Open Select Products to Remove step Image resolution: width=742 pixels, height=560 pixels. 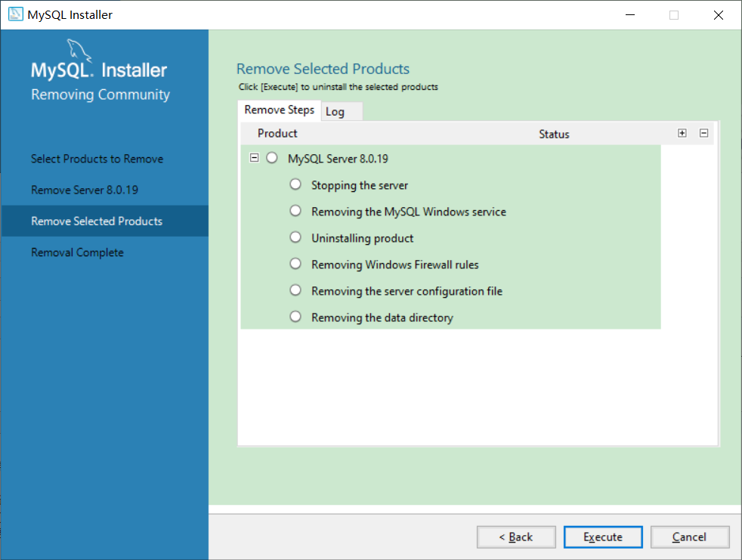click(x=97, y=159)
